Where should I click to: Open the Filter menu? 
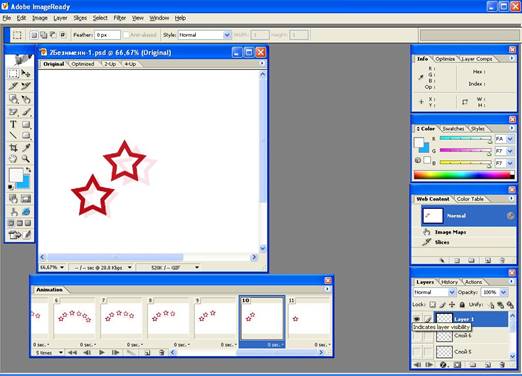[120, 18]
